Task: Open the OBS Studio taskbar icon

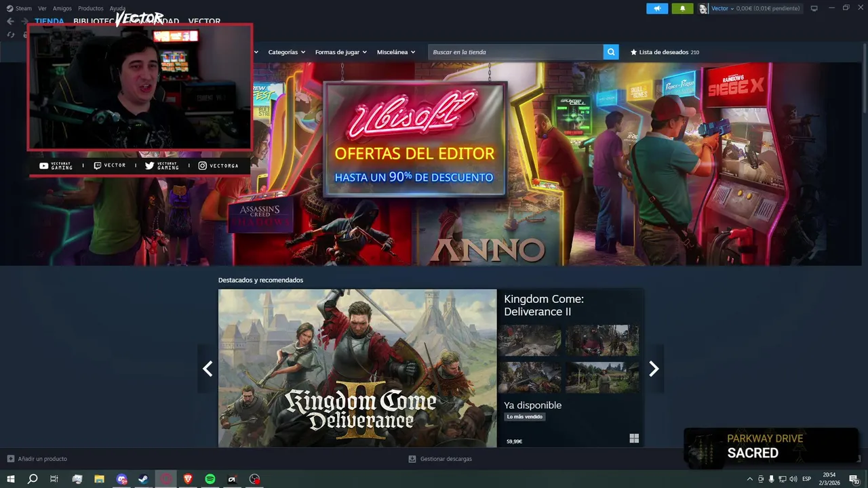Action: 254,479
